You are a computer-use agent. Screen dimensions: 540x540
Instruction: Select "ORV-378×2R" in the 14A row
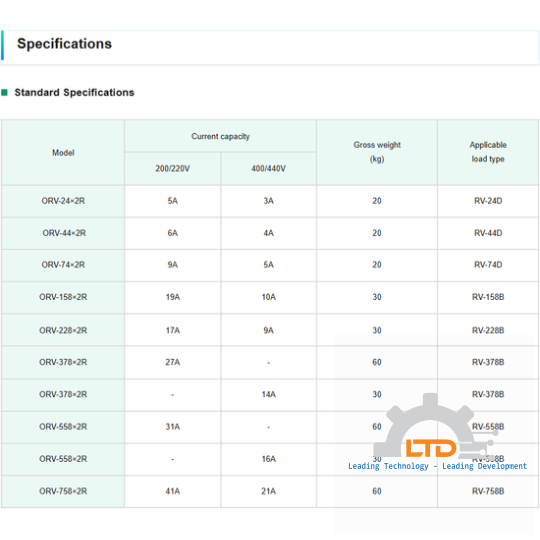pos(63,394)
